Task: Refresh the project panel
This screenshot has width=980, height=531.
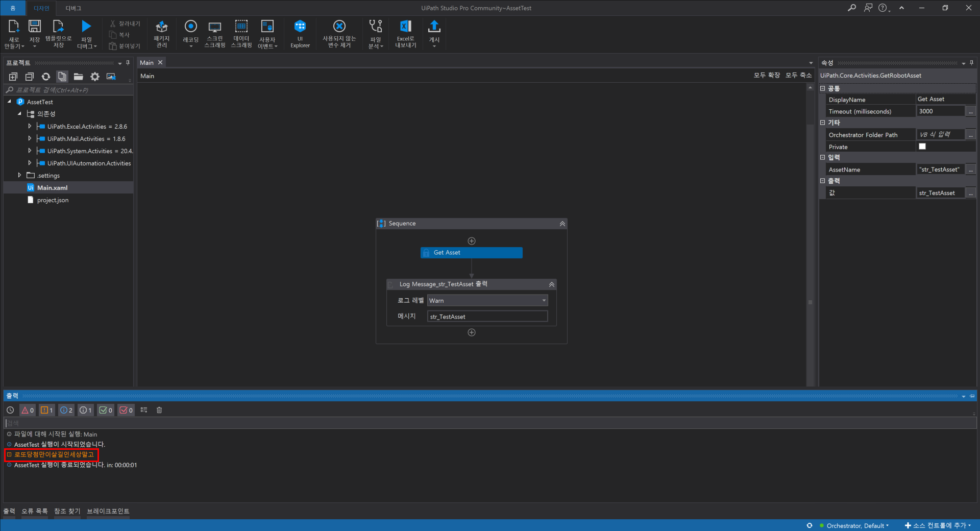Action: point(46,77)
